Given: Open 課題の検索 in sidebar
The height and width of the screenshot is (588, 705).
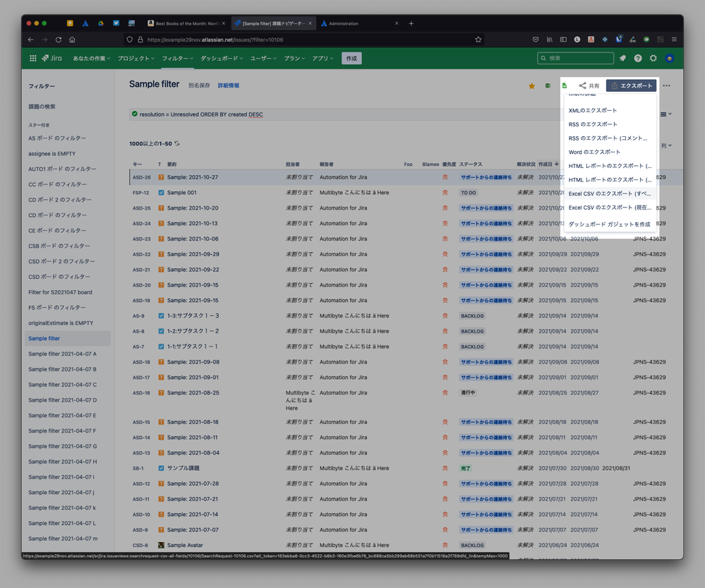Looking at the screenshot, I should pos(42,107).
